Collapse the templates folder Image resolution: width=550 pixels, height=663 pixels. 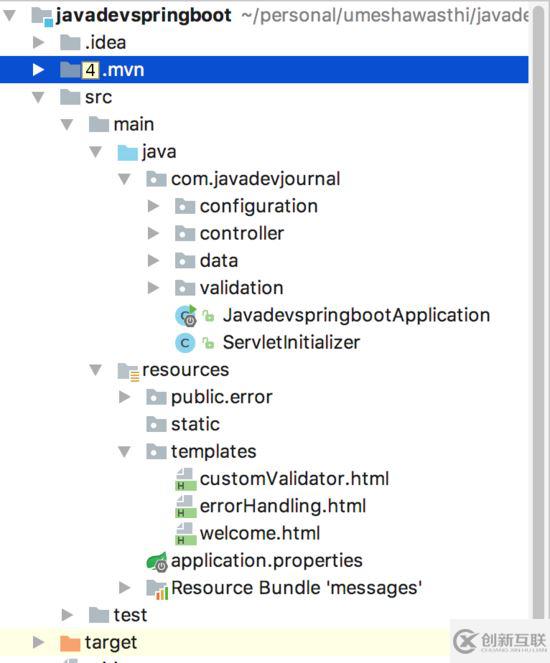(124, 452)
